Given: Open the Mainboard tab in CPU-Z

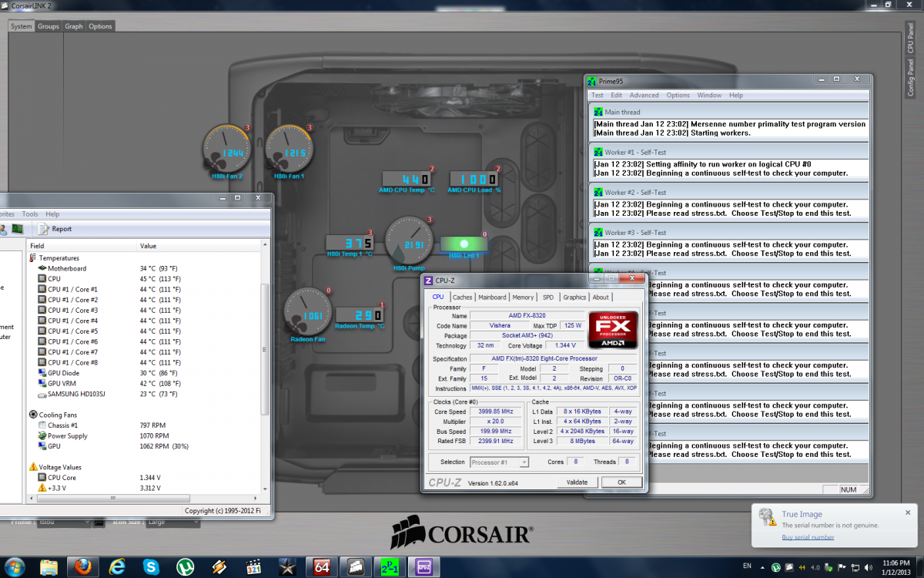Looking at the screenshot, I should (x=492, y=297).
